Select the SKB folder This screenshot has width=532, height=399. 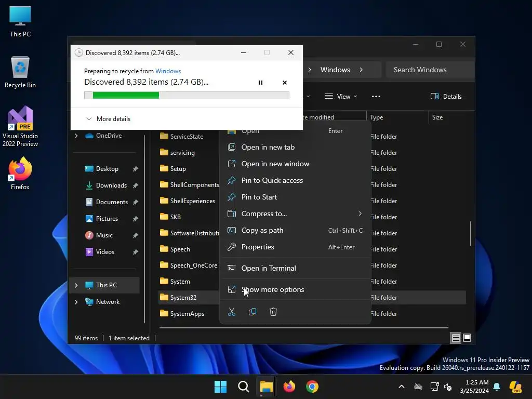tap(170, 217)
